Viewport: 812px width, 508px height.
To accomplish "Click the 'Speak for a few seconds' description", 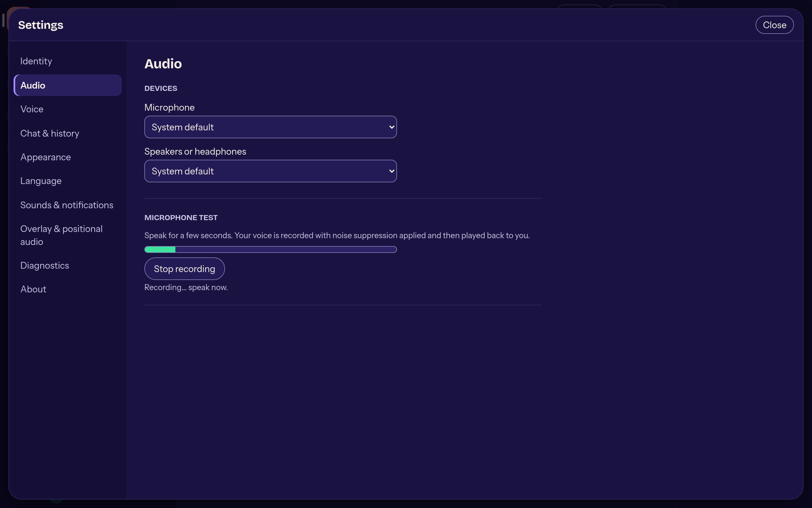I will (x=337, y=236).
